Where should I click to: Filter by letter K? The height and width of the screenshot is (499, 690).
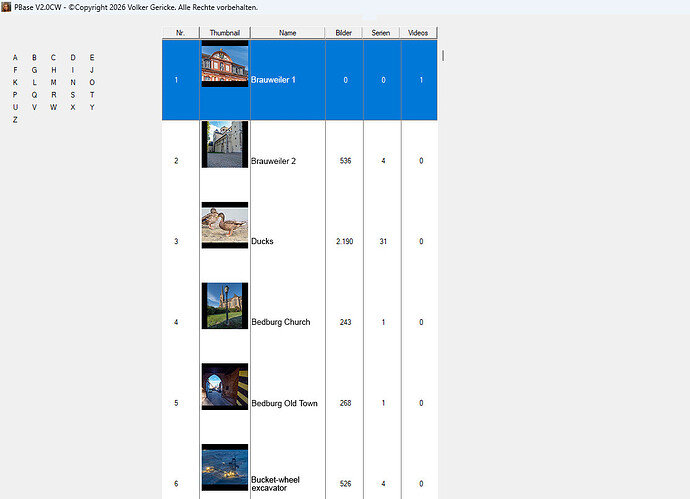point(15,82)
